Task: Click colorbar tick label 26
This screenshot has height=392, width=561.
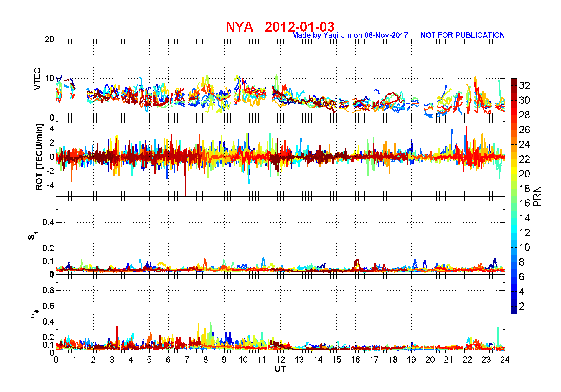Action: (x=524, y=130)
